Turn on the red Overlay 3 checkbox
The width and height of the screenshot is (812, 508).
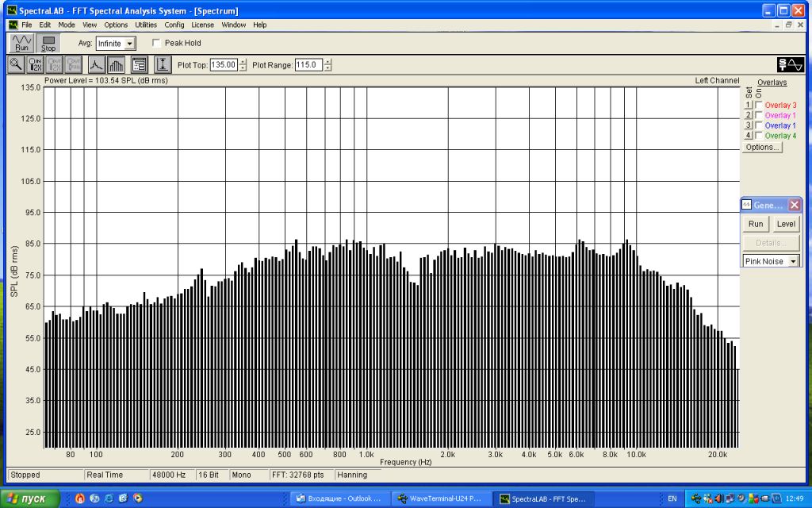759,106
